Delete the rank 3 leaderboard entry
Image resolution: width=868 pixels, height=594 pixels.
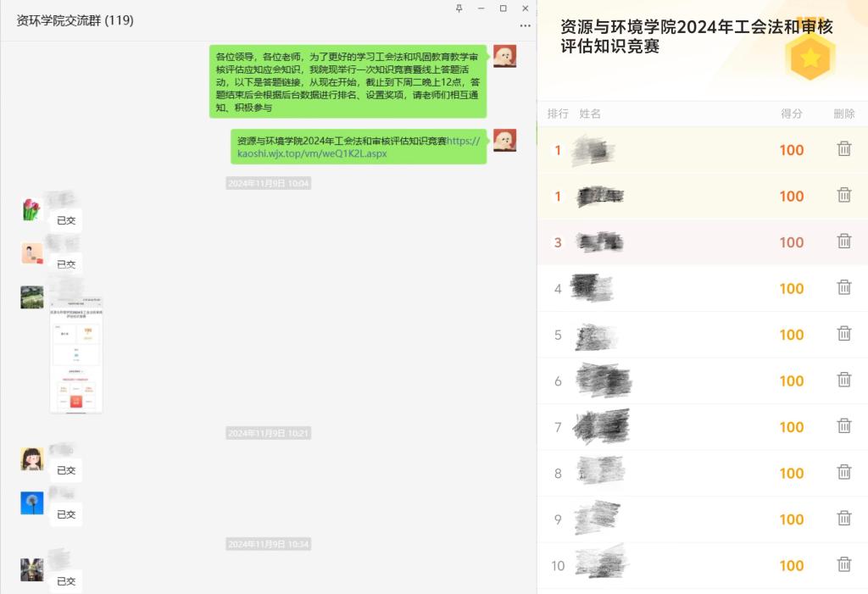[843, 241]
